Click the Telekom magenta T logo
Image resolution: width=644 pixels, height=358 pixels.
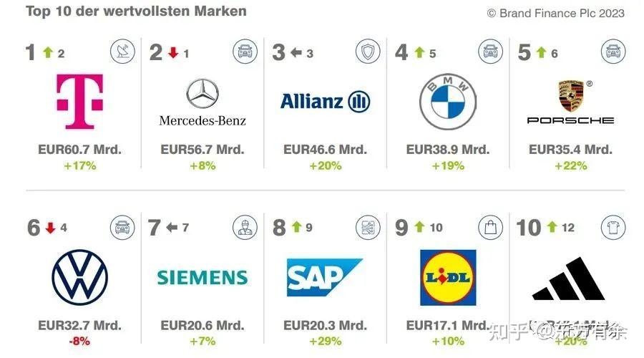point(79,101)
